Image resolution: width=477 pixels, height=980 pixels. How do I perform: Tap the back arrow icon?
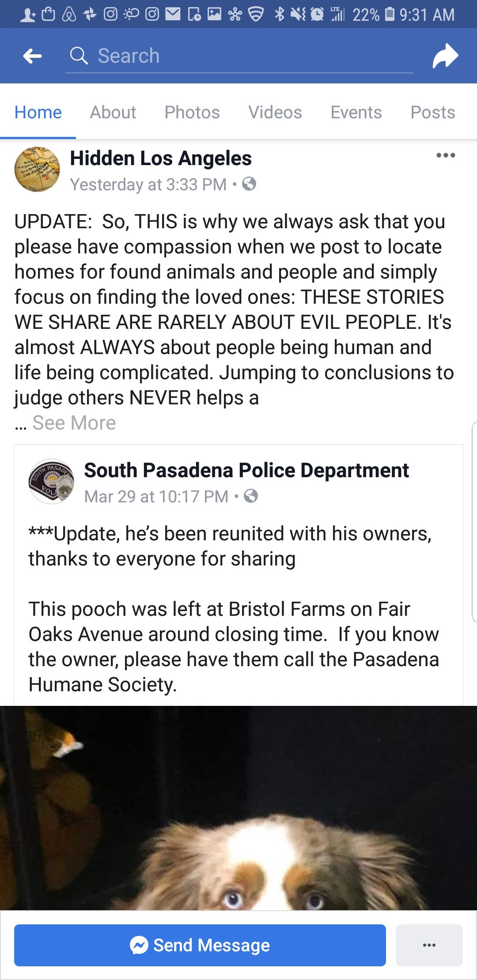pos(33,56)
